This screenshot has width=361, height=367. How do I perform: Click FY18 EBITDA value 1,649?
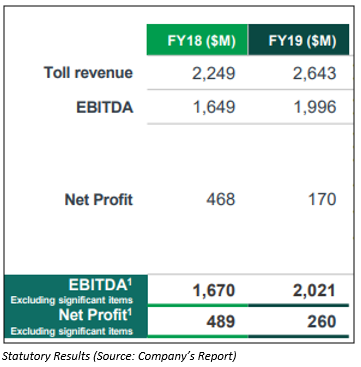click(214, 107)
